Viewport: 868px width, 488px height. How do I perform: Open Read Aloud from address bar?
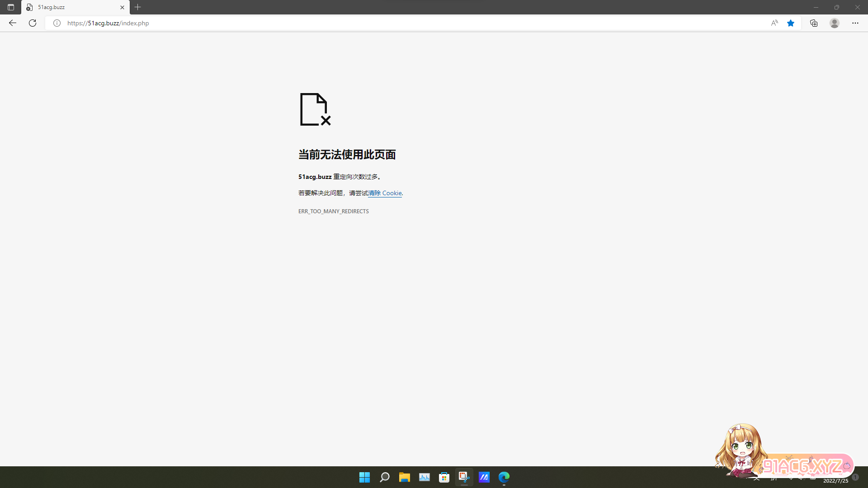coord(774,23)
